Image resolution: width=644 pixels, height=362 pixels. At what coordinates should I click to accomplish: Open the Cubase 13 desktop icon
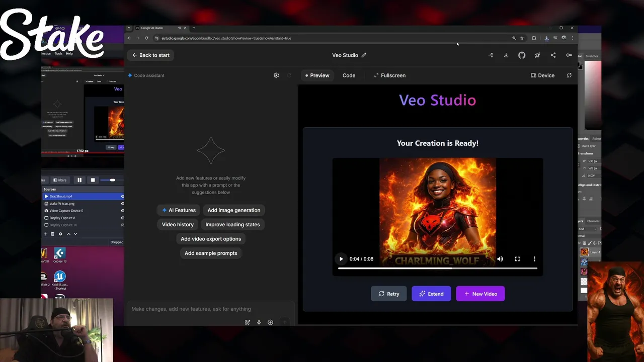[x=59, y=255]
